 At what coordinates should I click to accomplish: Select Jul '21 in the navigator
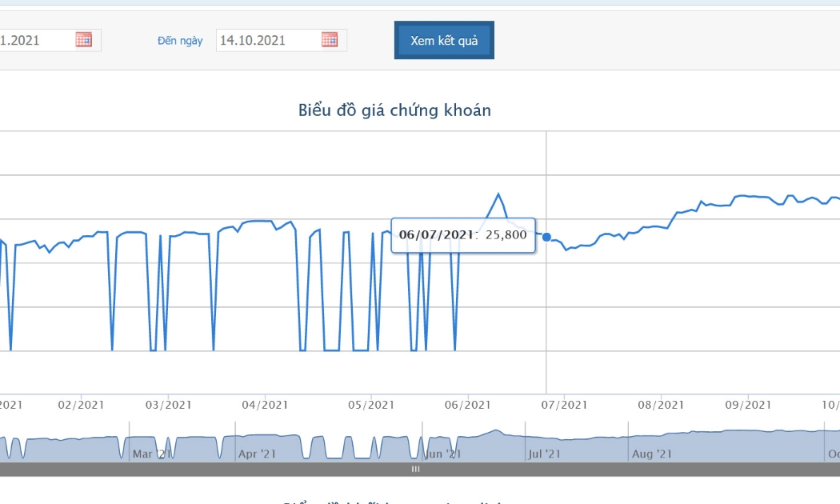[544, 454]
